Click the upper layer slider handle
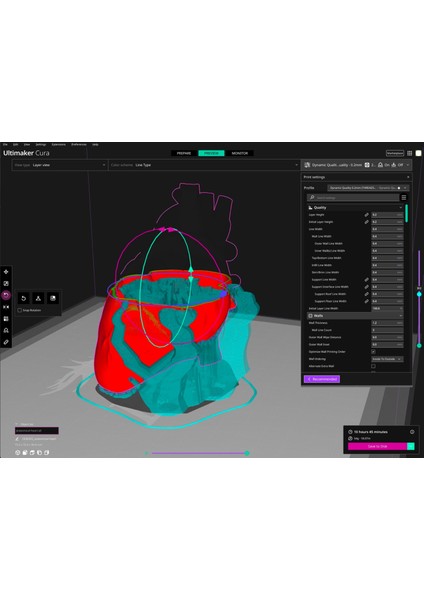The width and height of the screenshot is (424, 600). (x=419, y=294)
